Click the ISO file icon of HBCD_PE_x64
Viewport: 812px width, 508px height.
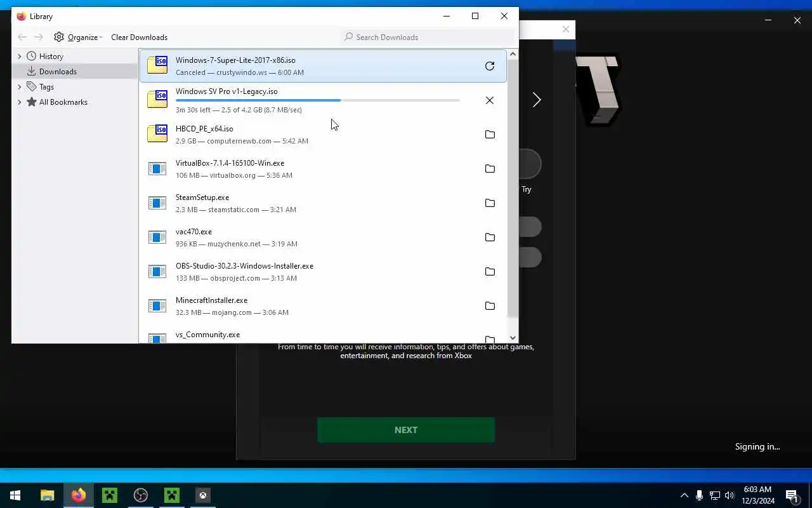(x=157, y=134)
